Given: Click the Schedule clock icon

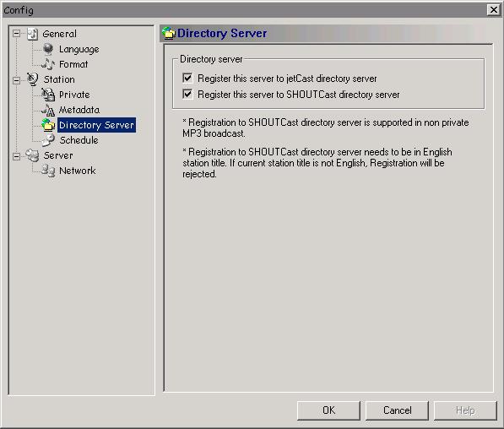Looking at the screenshot, I should (48, 140).
